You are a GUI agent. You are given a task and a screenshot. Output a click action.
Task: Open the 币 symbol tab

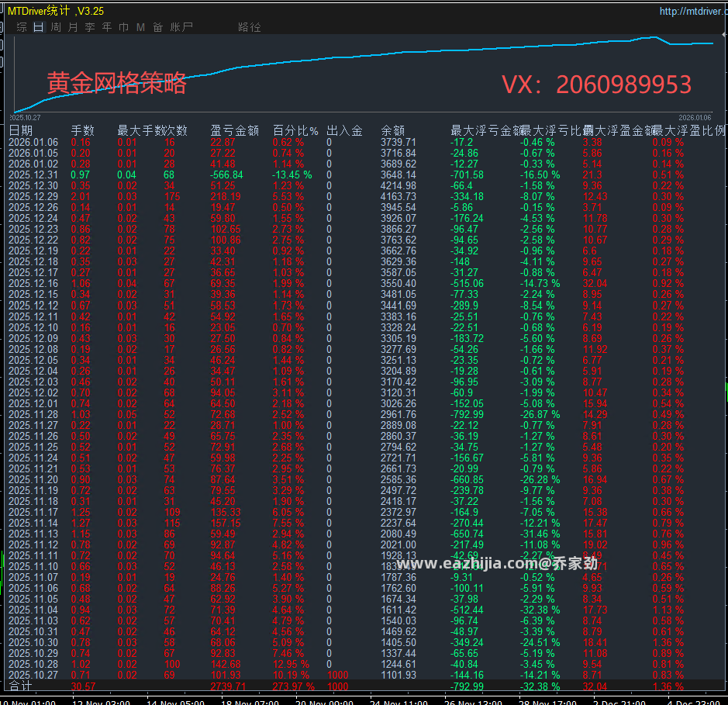point(124,27)
